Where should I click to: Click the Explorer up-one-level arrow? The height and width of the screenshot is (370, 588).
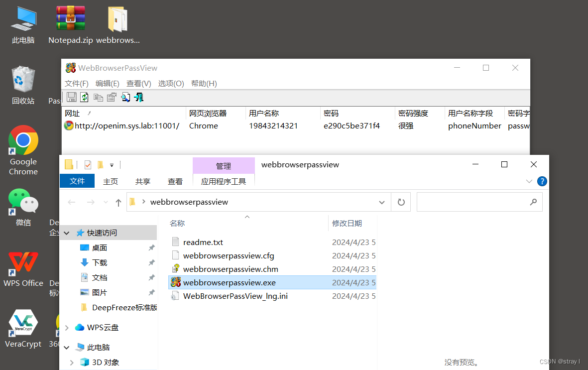tap(118, 203)
